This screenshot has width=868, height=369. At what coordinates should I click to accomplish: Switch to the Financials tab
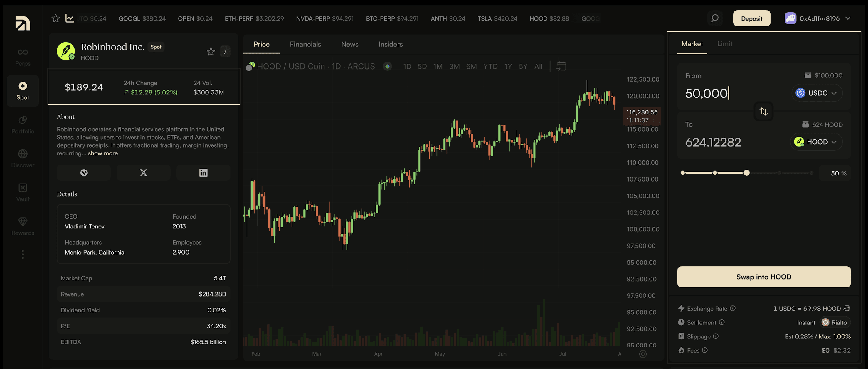pos(305,44)
